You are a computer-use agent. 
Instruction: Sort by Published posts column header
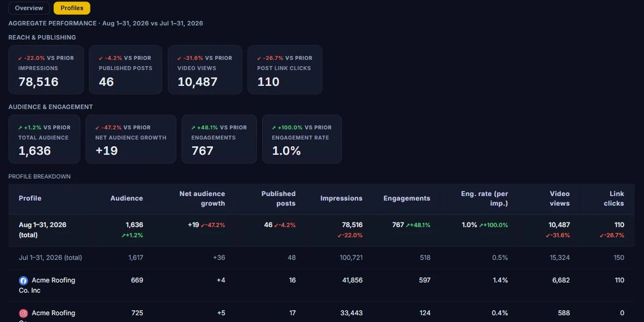[x=278, y=199]
